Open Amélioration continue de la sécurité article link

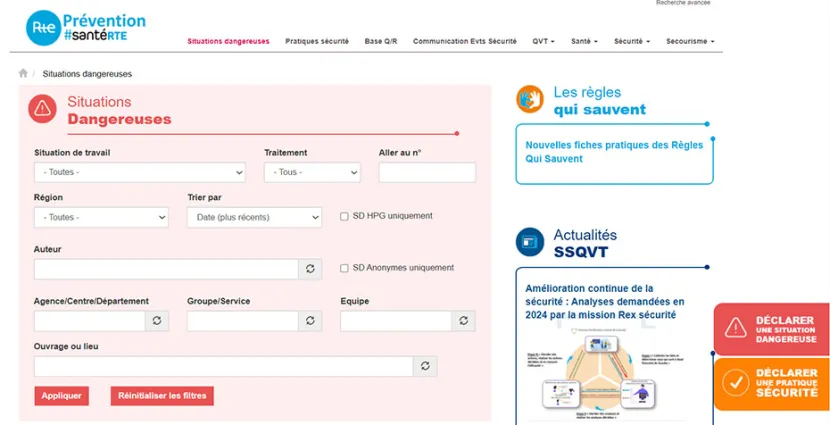pos(605,302)
